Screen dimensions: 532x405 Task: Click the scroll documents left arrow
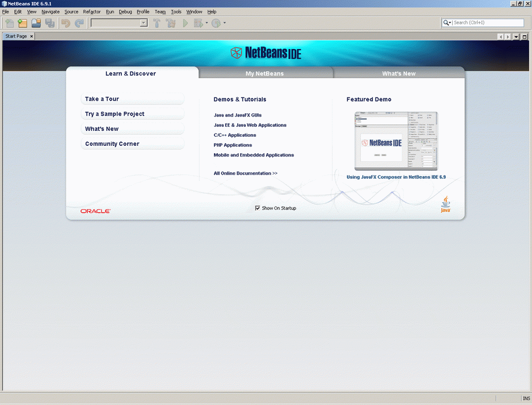tap(501, 37)
